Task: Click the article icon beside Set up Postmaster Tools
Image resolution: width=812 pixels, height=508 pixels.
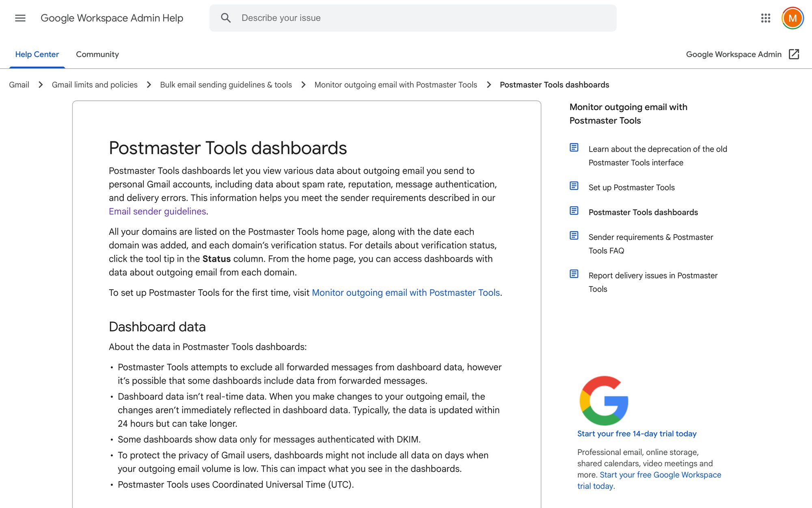Action: tap(574, 186)
